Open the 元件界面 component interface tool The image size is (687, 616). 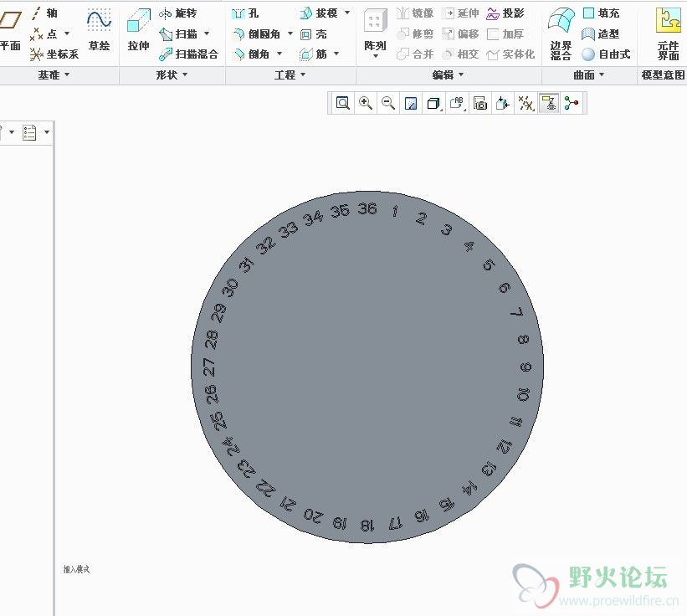pyautogui.click(x=668, y=34)
